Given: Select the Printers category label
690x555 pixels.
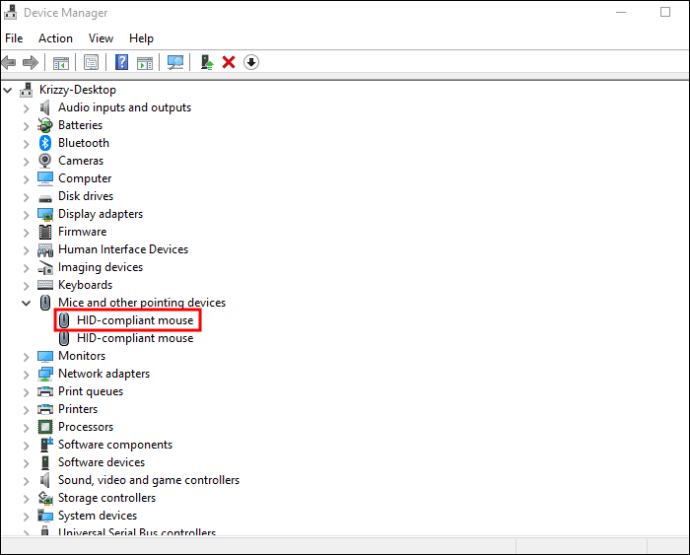Looking at the screenshot, I should [78, 409].
